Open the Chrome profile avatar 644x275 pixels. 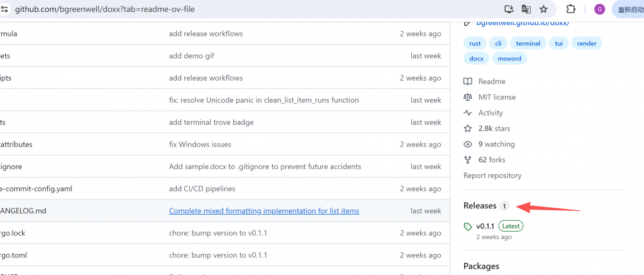pos(599,9)
